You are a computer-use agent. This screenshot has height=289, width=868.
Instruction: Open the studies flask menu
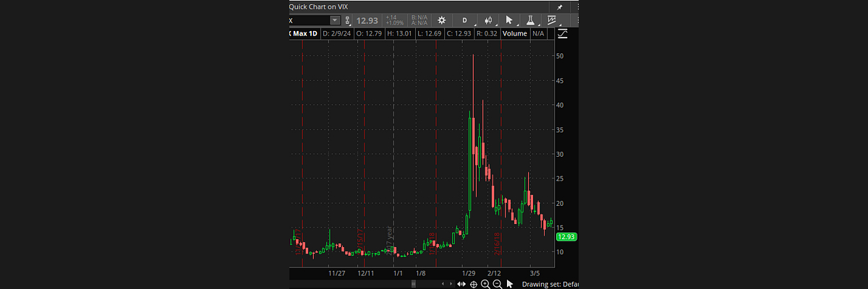pos(529,20)
